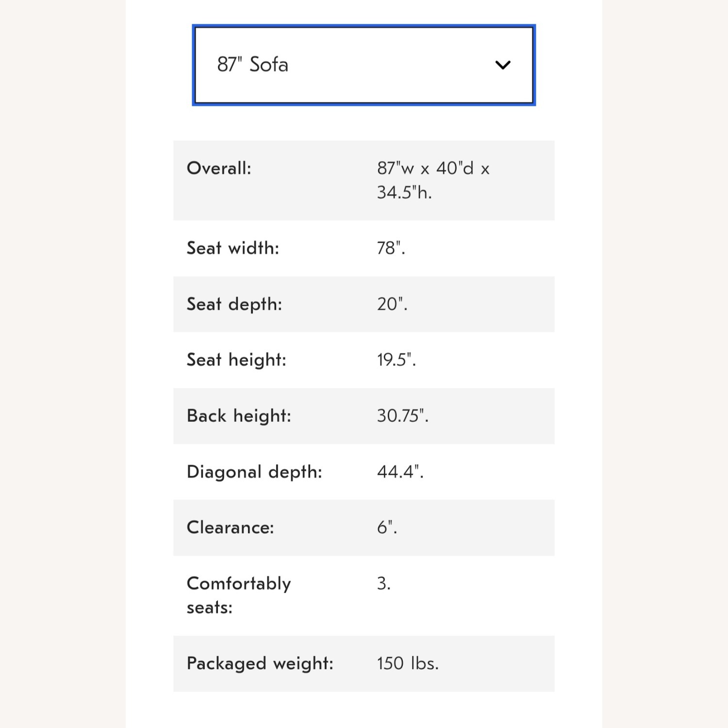The image size is (728, 728).
Task: Click the Seat width label
Action: pyautogui.click(x=233, y=248)
